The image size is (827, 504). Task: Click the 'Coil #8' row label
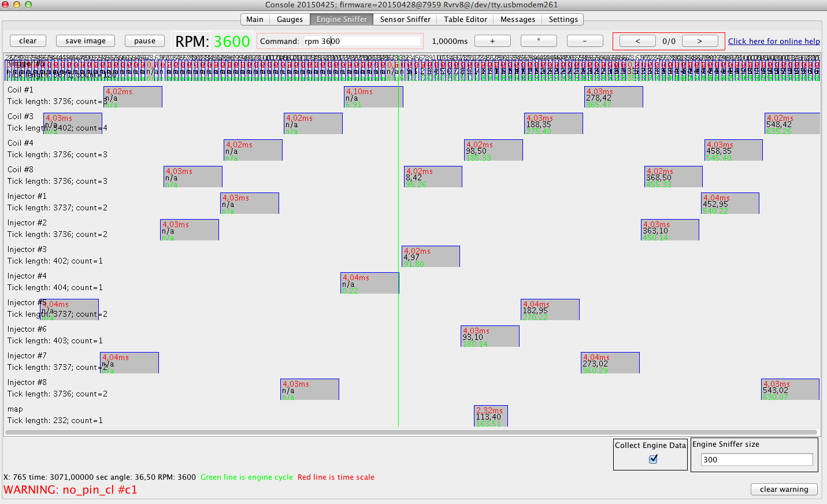(20, 169)
